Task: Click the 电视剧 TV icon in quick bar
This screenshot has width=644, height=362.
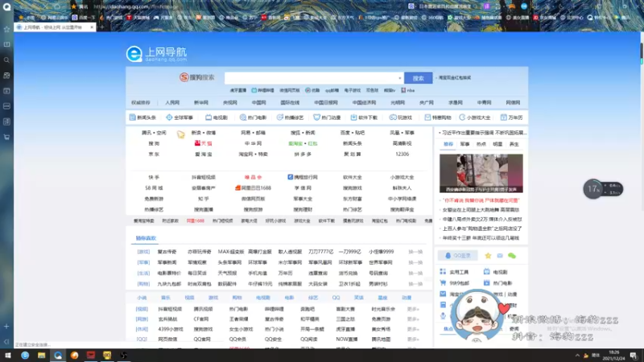Action: click(208, 117)
